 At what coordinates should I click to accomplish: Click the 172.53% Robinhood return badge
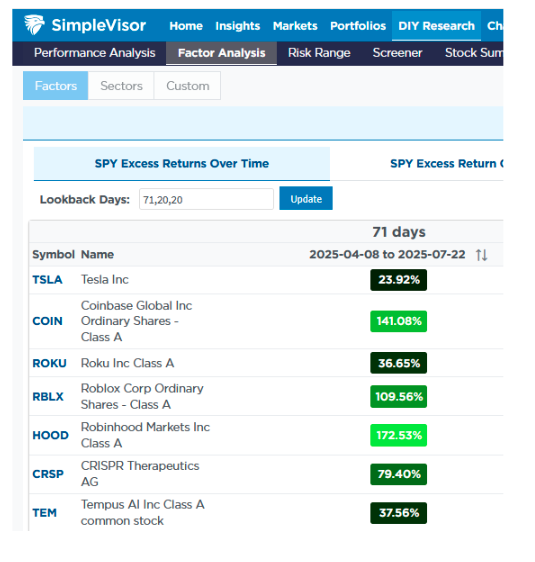tap(398, 435)
